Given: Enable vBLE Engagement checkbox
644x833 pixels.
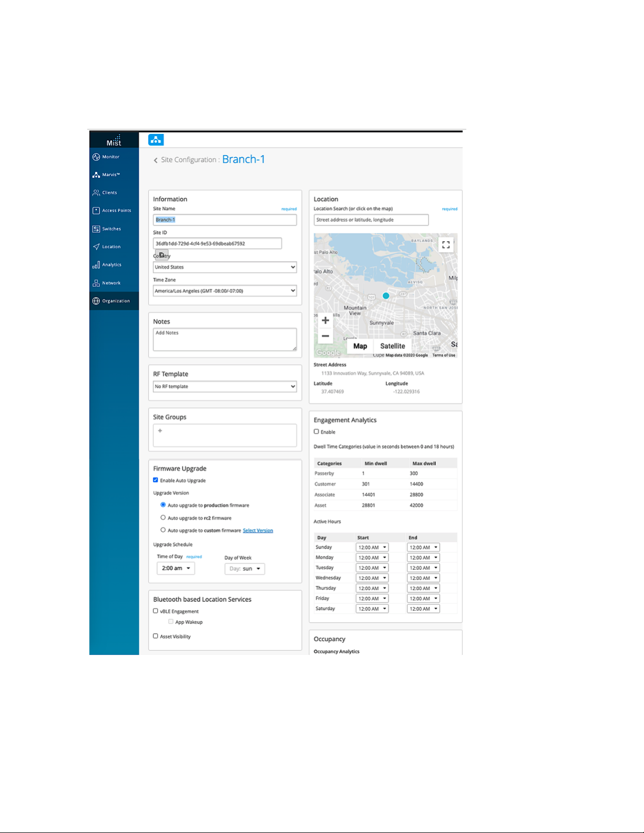Looking at the screenshot, I should click(156, 611).
